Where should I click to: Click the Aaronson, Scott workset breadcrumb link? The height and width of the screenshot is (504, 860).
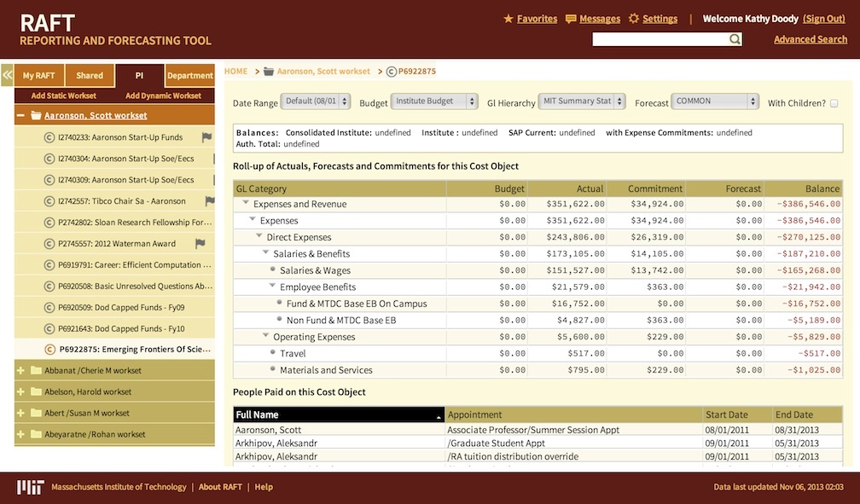(x=323, y=72)
